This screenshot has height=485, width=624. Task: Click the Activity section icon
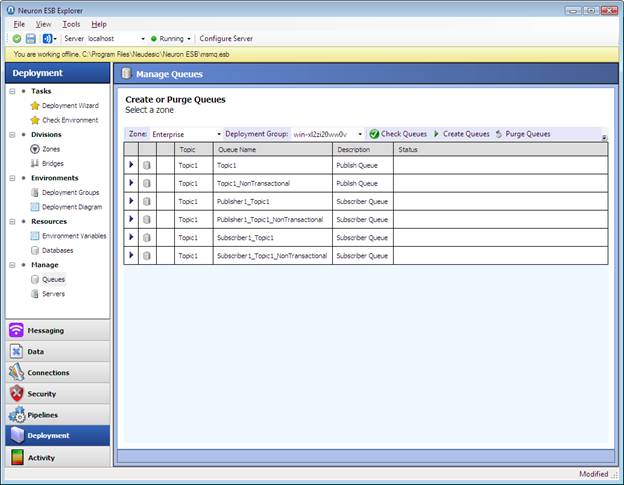(17, 458)
